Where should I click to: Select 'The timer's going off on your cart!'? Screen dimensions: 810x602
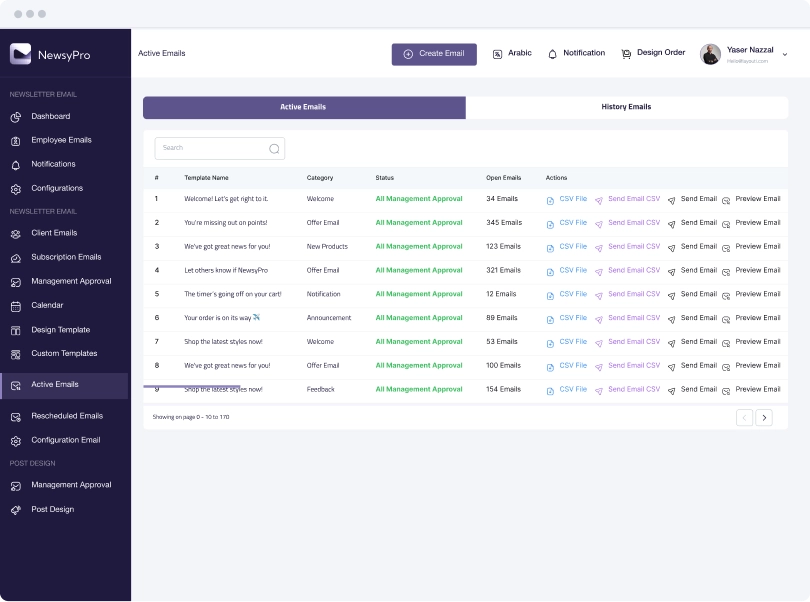coord(233,294)
